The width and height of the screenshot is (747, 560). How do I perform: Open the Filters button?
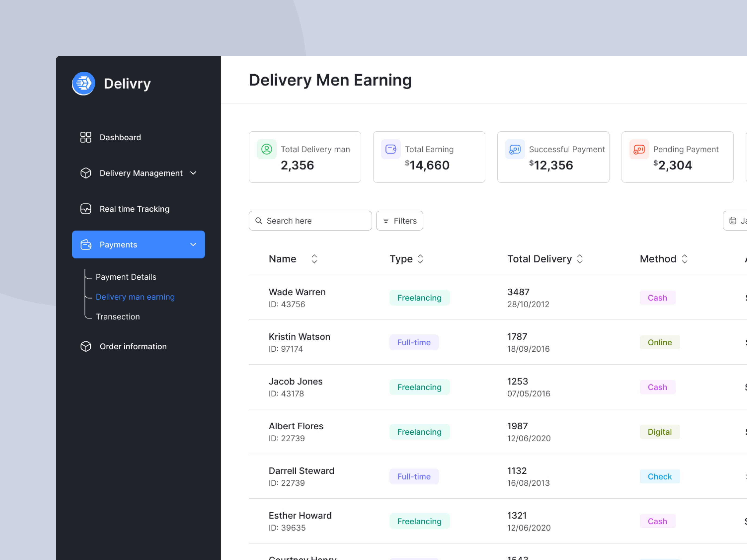399,221
